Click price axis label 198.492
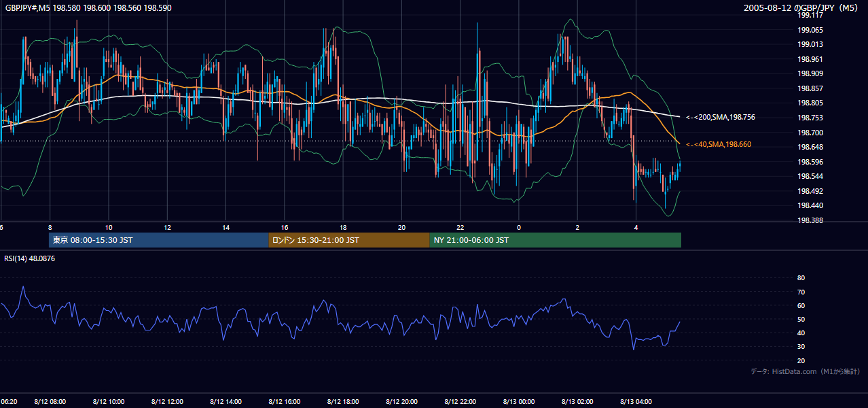The image size is (868, 408). 810,191
